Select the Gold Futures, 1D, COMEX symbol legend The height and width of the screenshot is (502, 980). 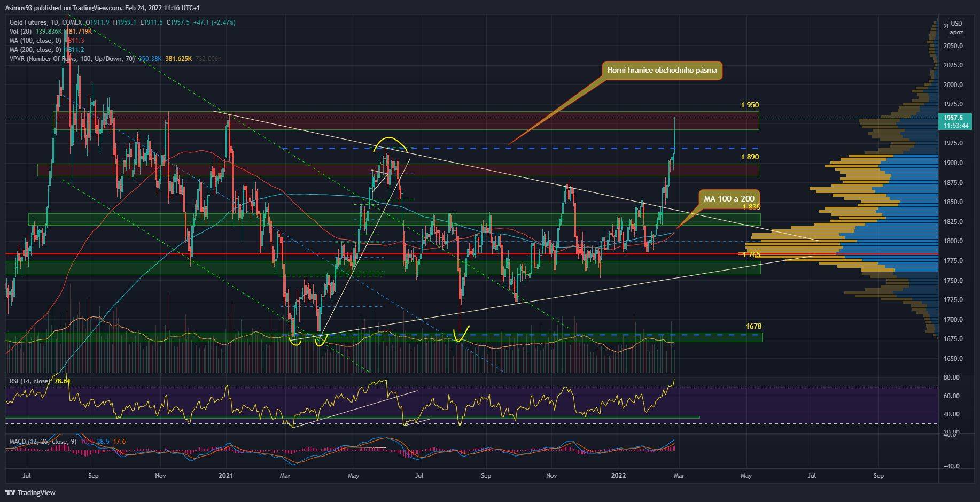[x=46, y=22]
